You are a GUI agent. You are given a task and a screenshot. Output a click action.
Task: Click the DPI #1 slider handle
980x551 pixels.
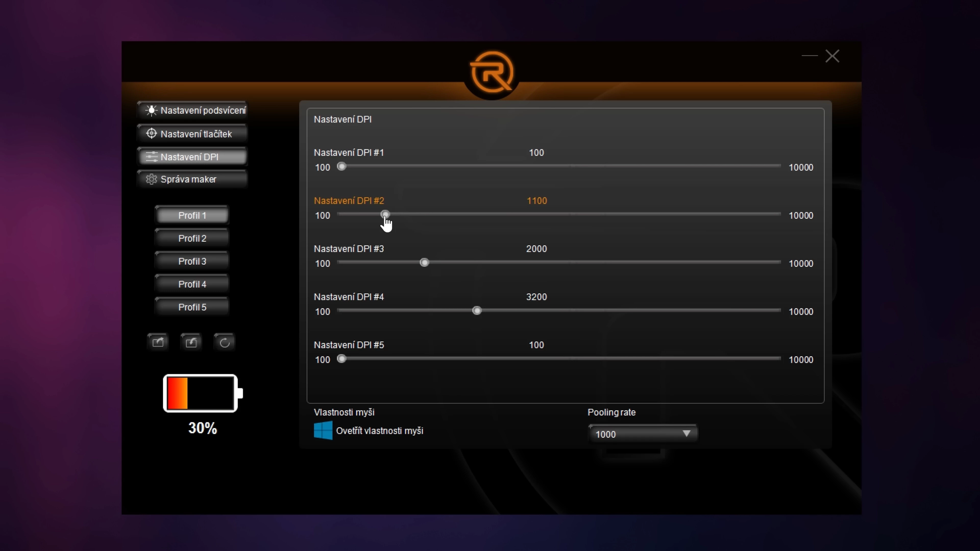(342, 167)
